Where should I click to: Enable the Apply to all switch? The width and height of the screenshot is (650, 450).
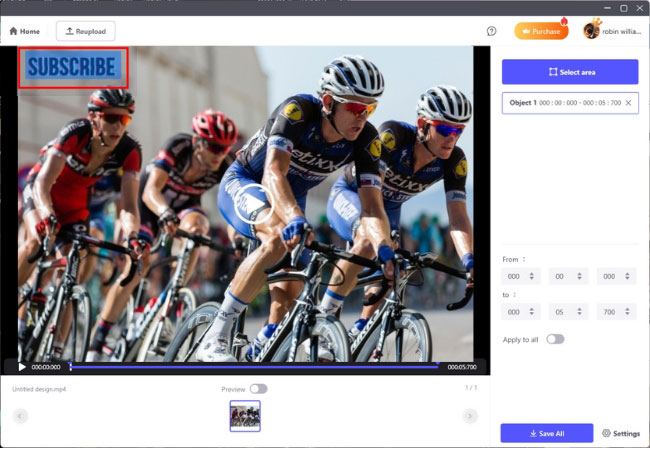coord(554,339)
